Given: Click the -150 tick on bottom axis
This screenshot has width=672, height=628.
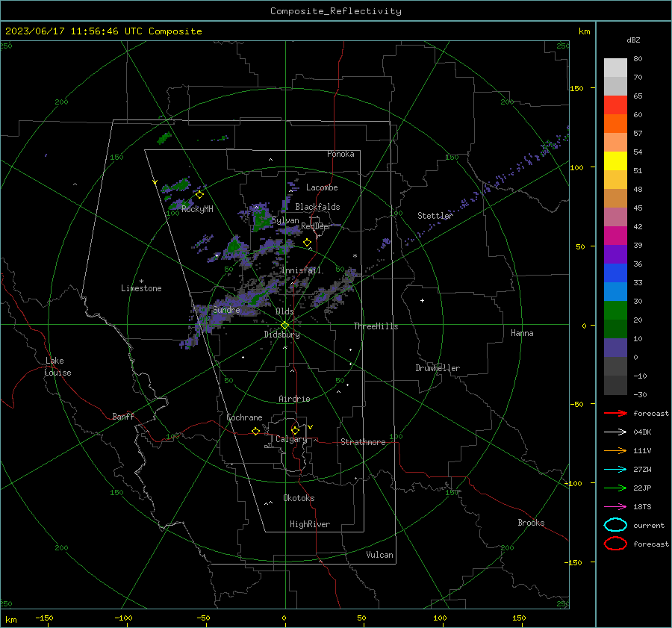Looking at the screenshot, I should [44, 618].
